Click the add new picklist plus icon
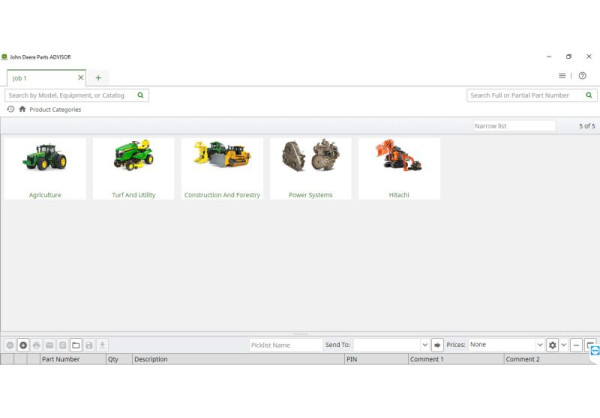600x418 pixels. click(x=23, y=345)
